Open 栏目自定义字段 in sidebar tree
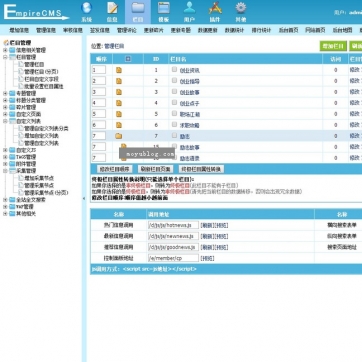 point(41,79)
